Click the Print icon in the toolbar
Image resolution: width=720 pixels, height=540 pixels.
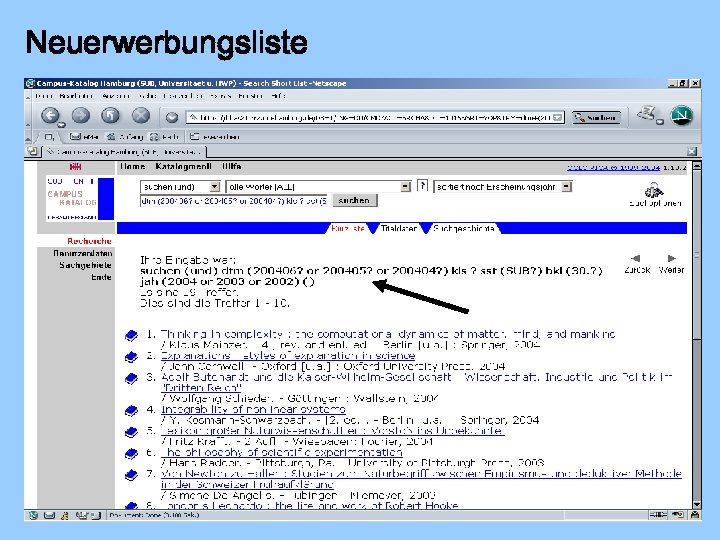[x=647, y=114]
